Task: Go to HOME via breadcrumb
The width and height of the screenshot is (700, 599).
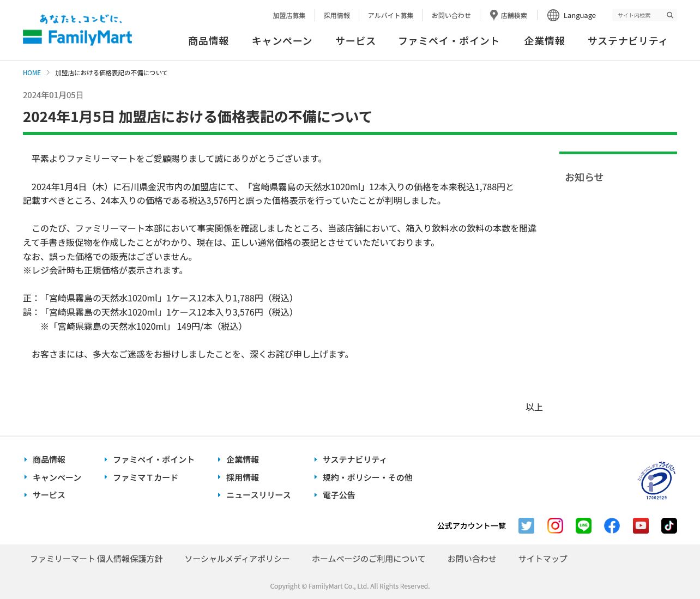Action: 32,72
